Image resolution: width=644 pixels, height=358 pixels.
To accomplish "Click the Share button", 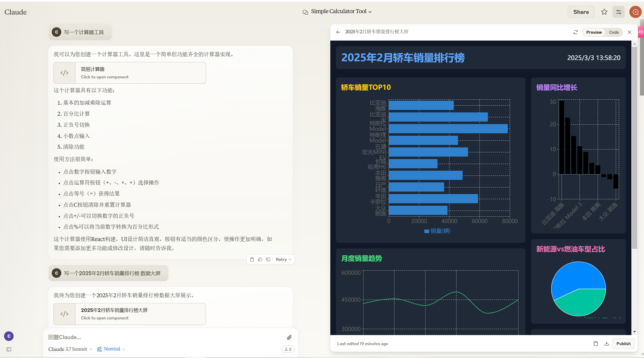I will [581, 12].
